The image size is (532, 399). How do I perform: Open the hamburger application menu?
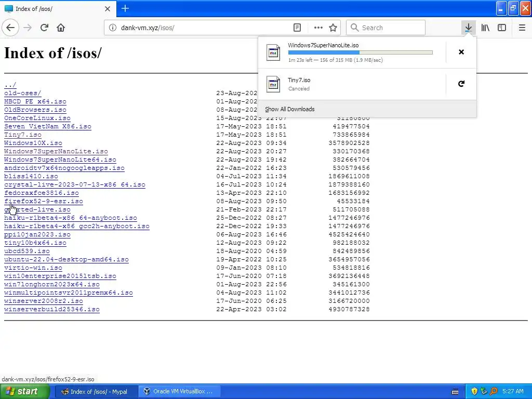coord(522,28)
